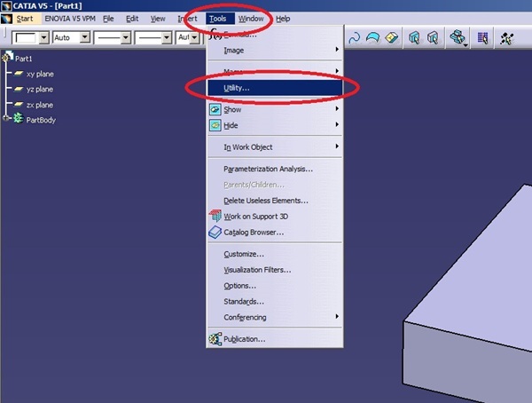Expand the PartBody tree node
Screen dimensions: 532x403
[x=6, y=118]
